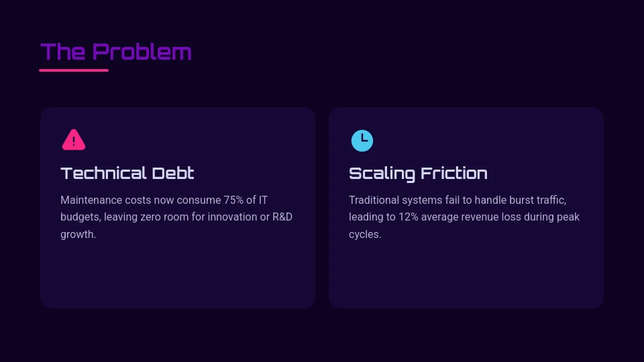The width and height of the screenshot is (644, 362).
Task: Click the "R&D" text
Action: pyautogui.click(x=282, y=217)
